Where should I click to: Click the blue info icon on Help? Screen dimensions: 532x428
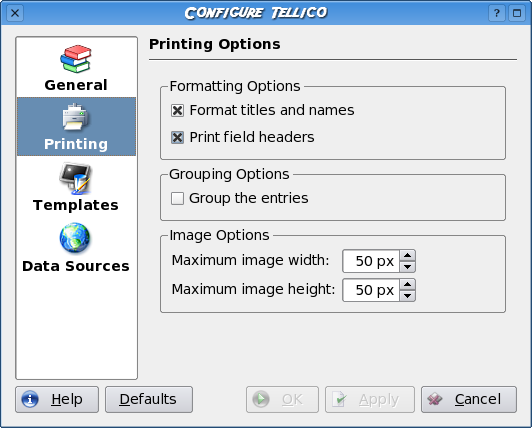coord(30,399)
